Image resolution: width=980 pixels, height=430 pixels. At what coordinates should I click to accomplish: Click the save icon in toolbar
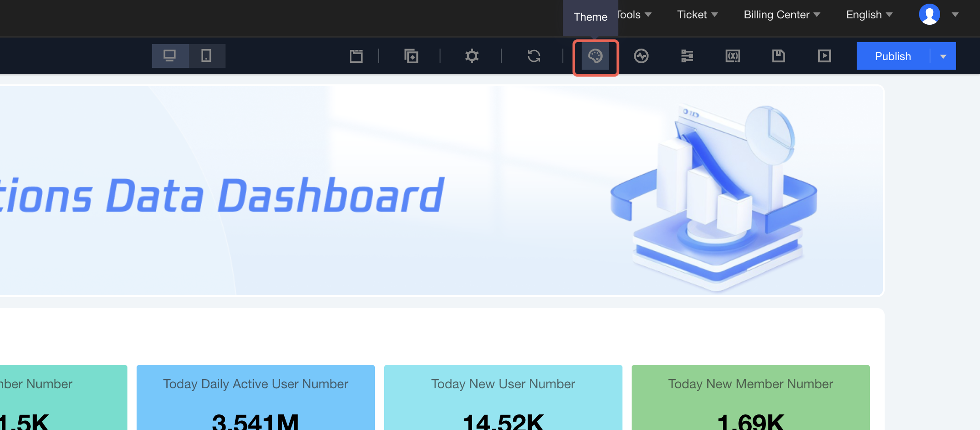point(779,56)
